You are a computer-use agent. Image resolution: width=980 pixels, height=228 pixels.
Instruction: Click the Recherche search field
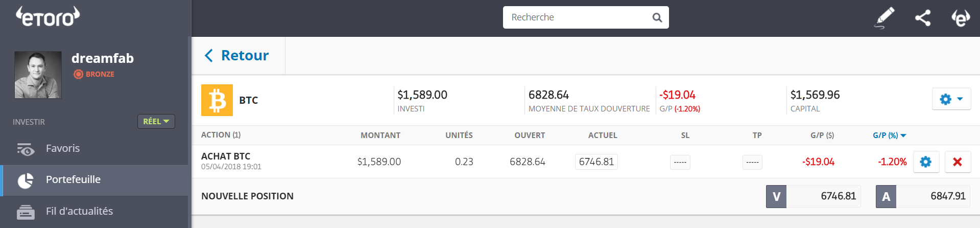pyautogui.click(x=577, y=18)
